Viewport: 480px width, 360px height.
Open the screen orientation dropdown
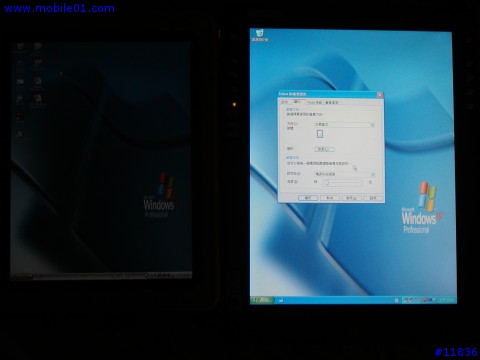pos(344,124)
